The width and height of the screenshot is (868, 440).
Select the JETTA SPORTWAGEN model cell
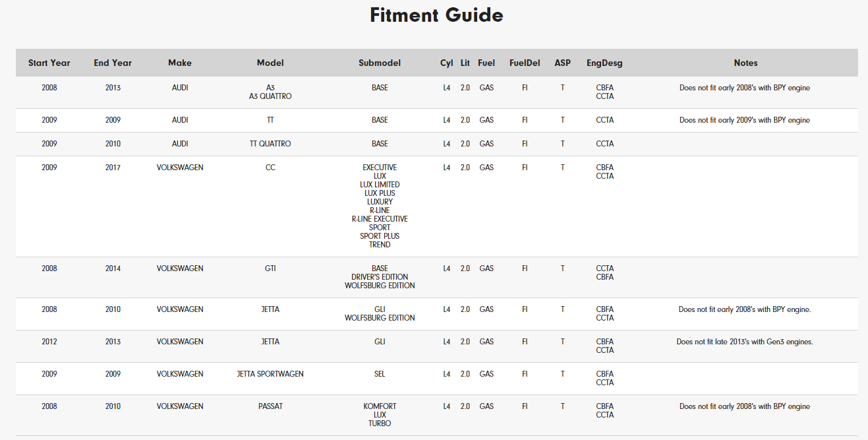point(270,374)
